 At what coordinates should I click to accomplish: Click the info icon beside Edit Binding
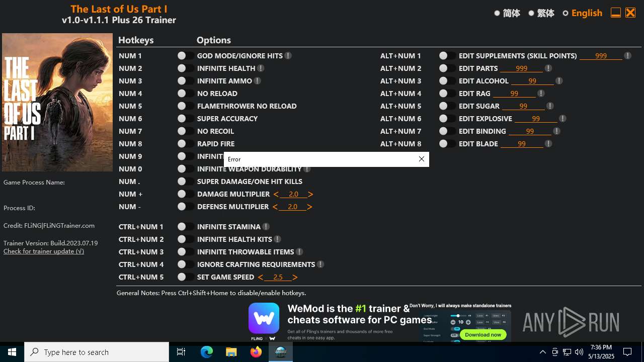(556, 131)
